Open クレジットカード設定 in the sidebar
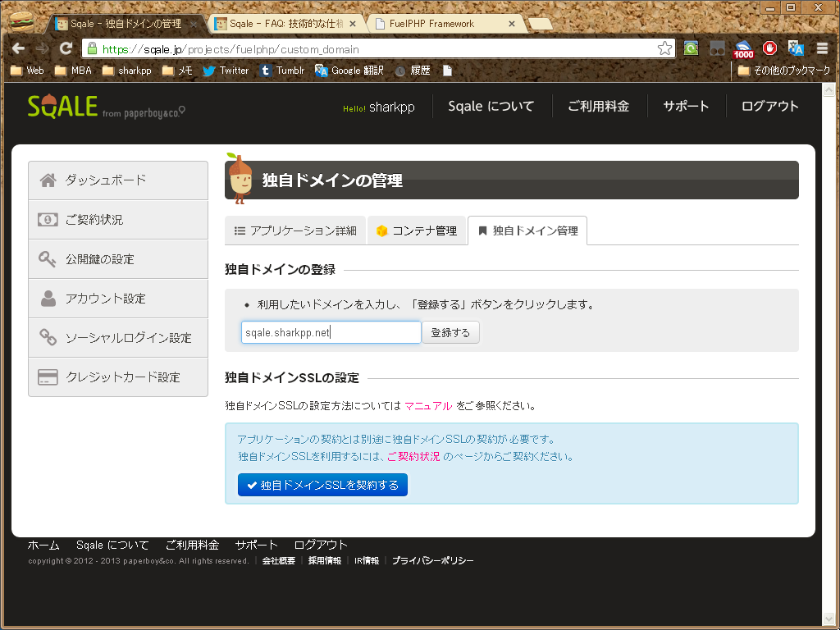840x630 pixels. 118,377
